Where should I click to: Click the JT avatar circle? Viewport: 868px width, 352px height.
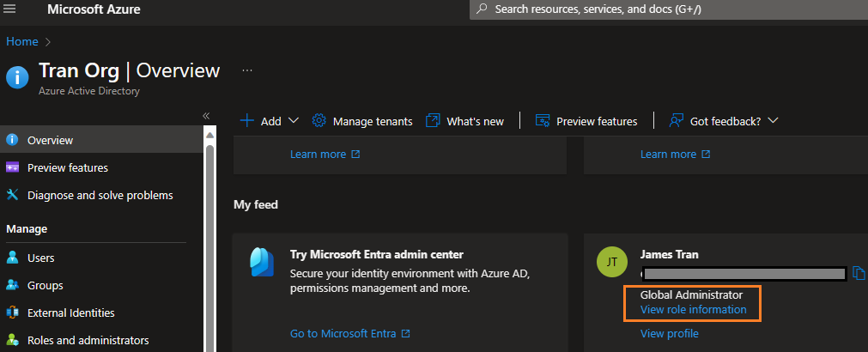click(610, 264)
